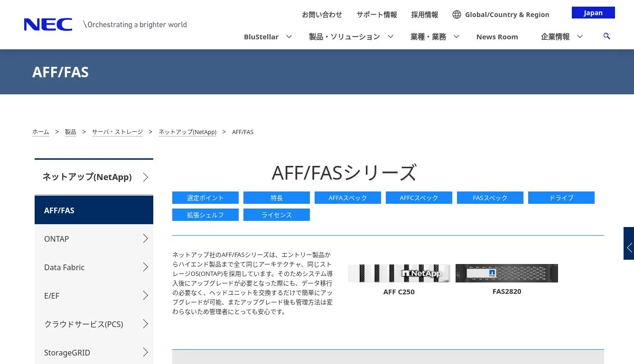The height and width of the screenshot is (364, 634).
Task: Click the FAS2820 product image
Action: (507, 273)
